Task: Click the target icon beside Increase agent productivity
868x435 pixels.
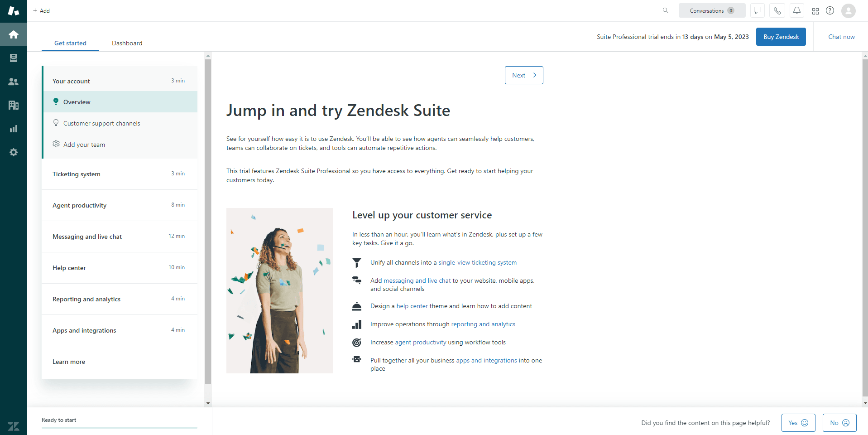Action: (x=357, y=343)
